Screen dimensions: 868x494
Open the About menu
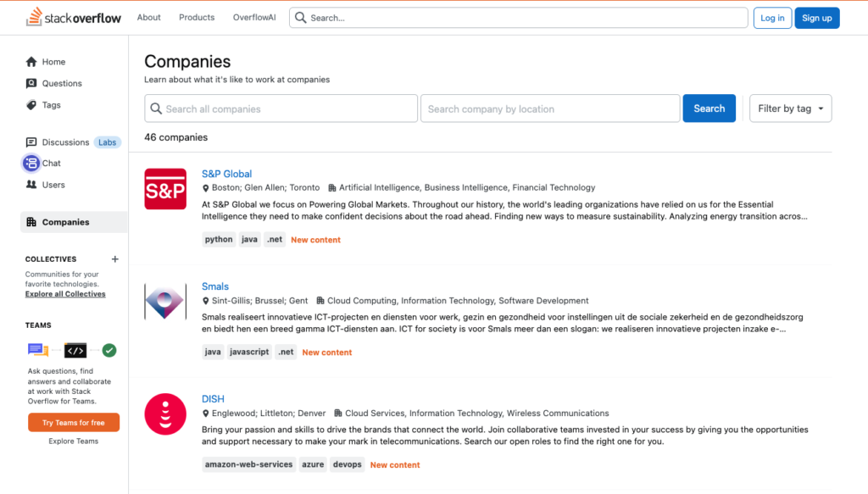149,17
